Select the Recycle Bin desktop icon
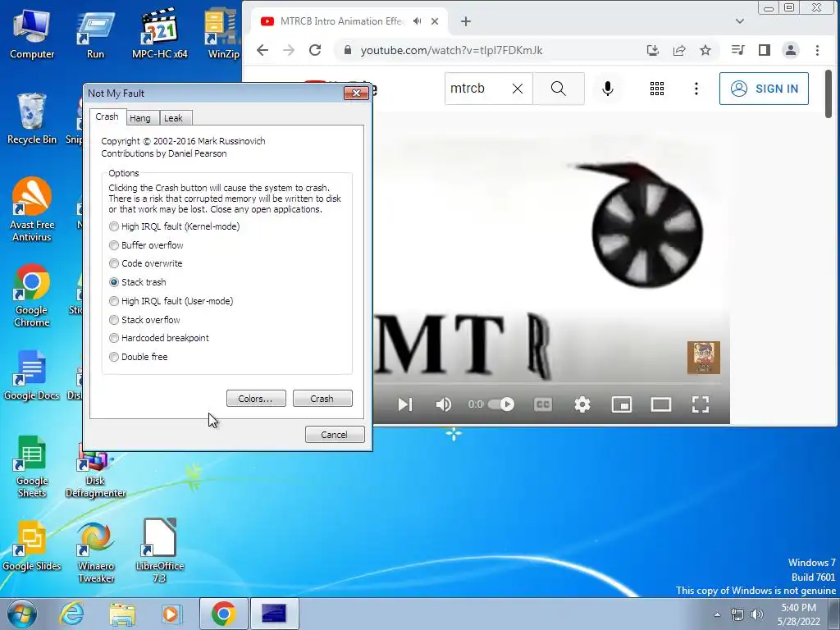Image resolution: width=840 pixels, height=630 pixels. [x=32, y=119]
